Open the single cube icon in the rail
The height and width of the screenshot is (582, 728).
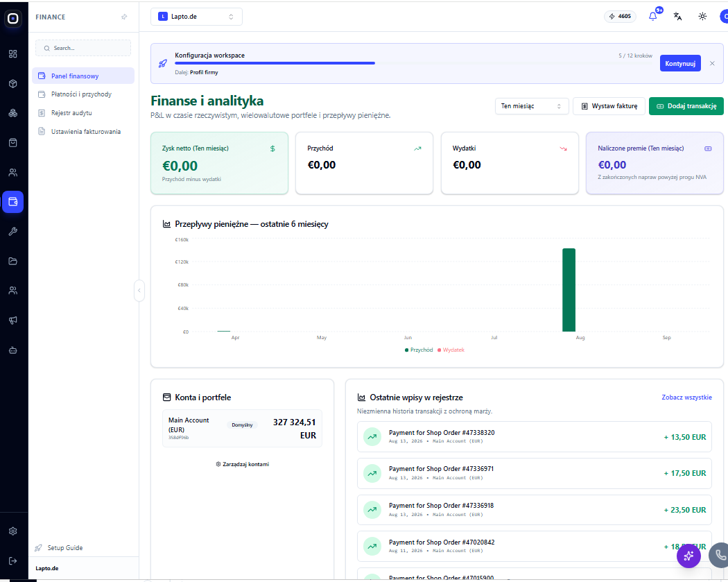pos(13,84)
